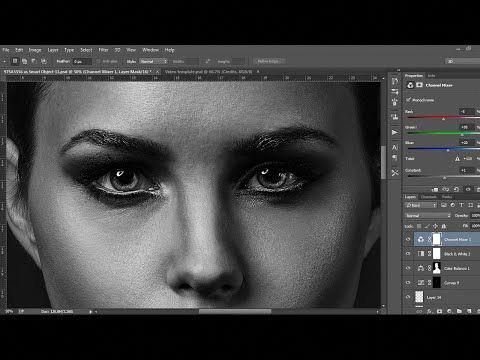Hide the Black & White 1 layer

click(x=408, y=254)
